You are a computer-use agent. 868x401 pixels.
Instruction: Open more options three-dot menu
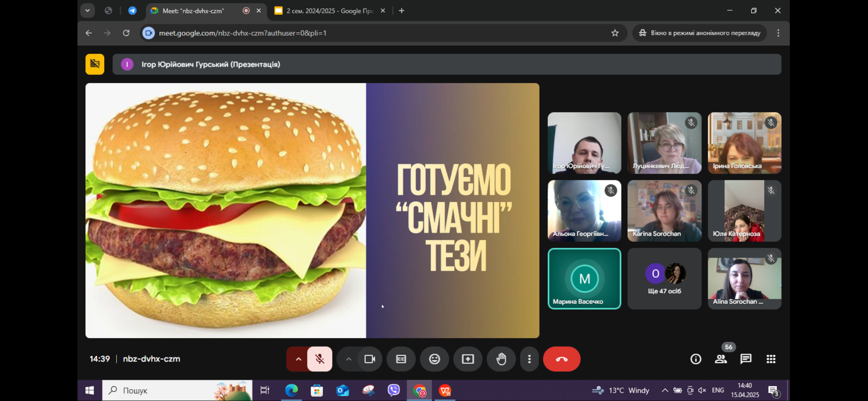[x=529, y=359]
